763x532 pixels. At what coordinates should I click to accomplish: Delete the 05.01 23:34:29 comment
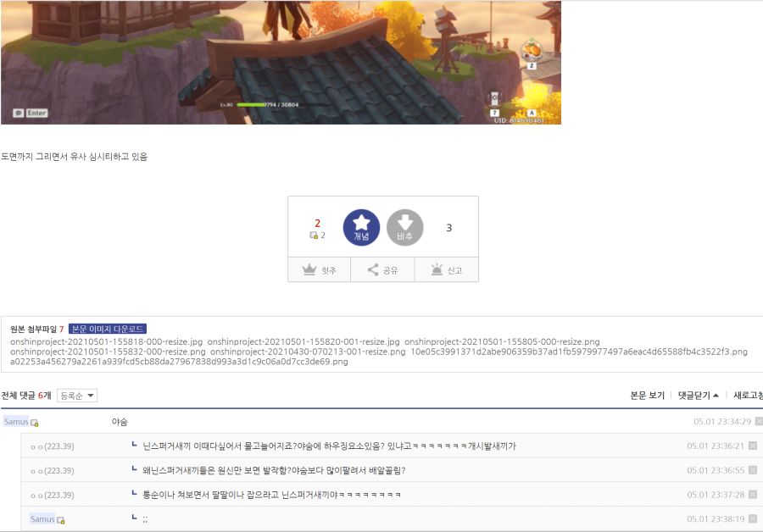[x=758, y=421]
